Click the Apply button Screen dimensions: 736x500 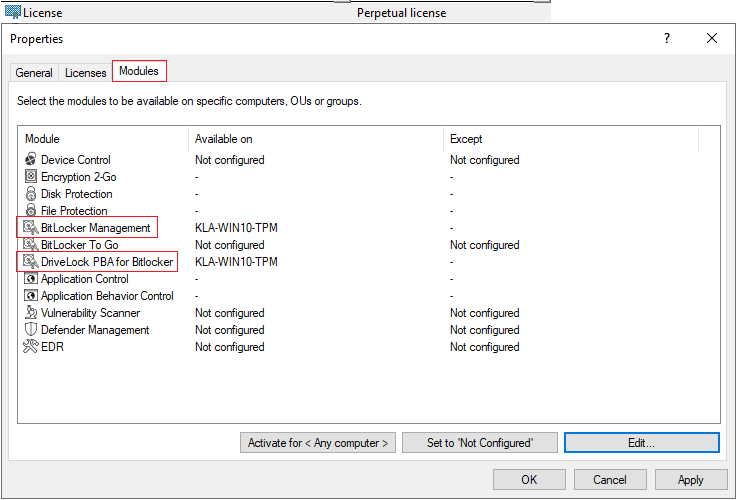[x=690, y=480]
